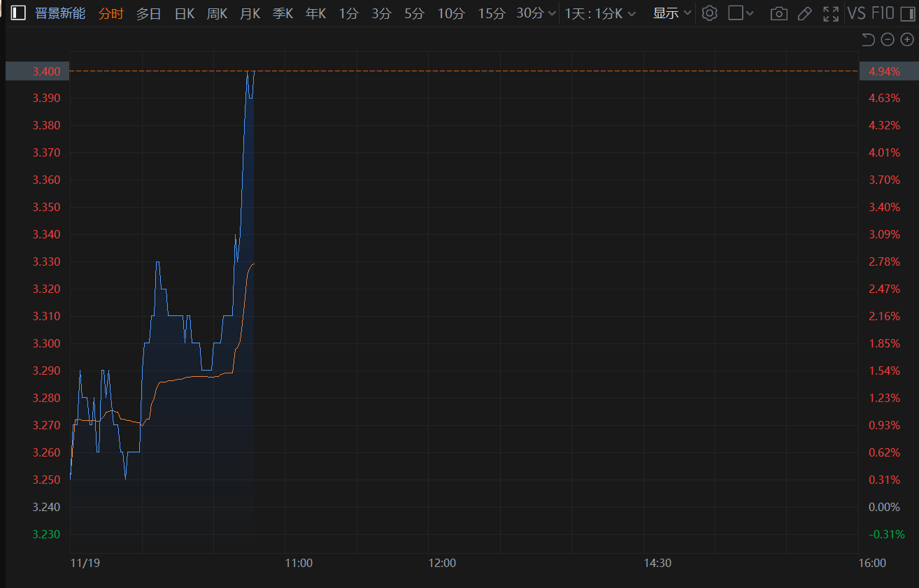Open the chart settings gear
Screen dimensions: 919x588
(x=709, y=13)
